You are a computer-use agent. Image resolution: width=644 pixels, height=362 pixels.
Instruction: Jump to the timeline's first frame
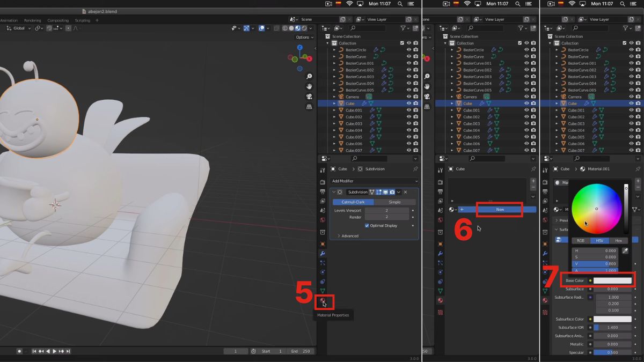pos(34,351)
